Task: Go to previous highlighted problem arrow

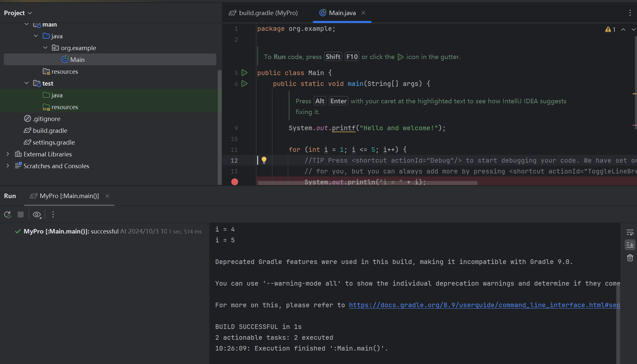Action: click(x=623, y=30)
